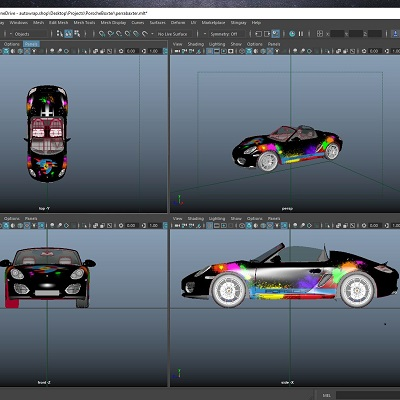The image size is (400, 400).
Task: Click the pause IPR render icon
Action: [x=301, y=34]
